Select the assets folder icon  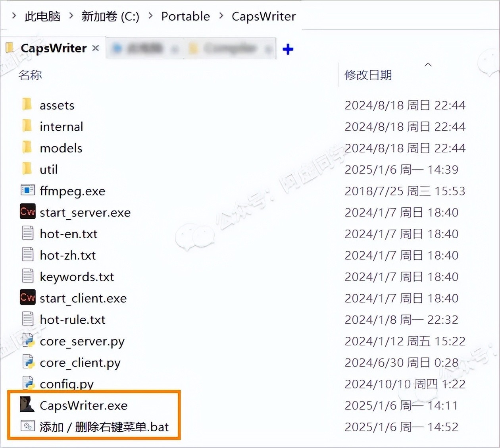coord(27,104)
